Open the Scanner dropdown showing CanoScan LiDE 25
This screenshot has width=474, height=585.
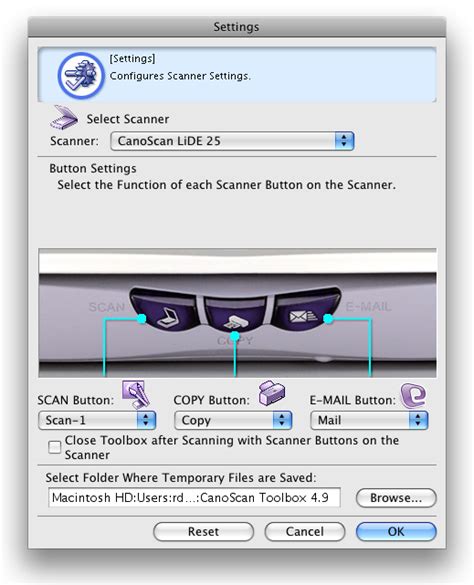pyautogui.click(x=232, y=141)
